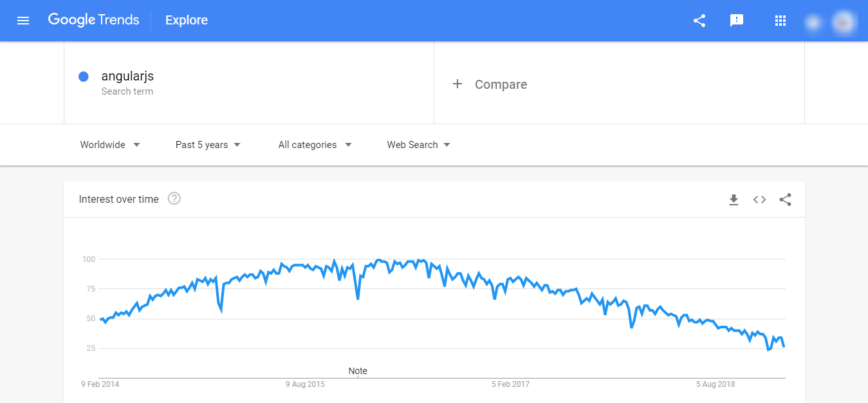Image resolution: width=868 pixels, height=403 pixels.
Task: Open the hamburger main menu
Action: [23, 21]
